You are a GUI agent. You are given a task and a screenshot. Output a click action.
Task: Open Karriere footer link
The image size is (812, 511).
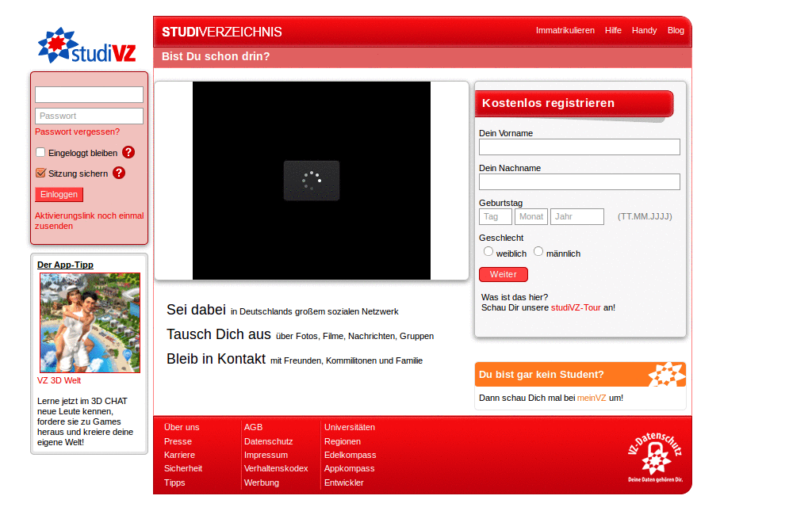pyautogui.click(x=180, y=455)
